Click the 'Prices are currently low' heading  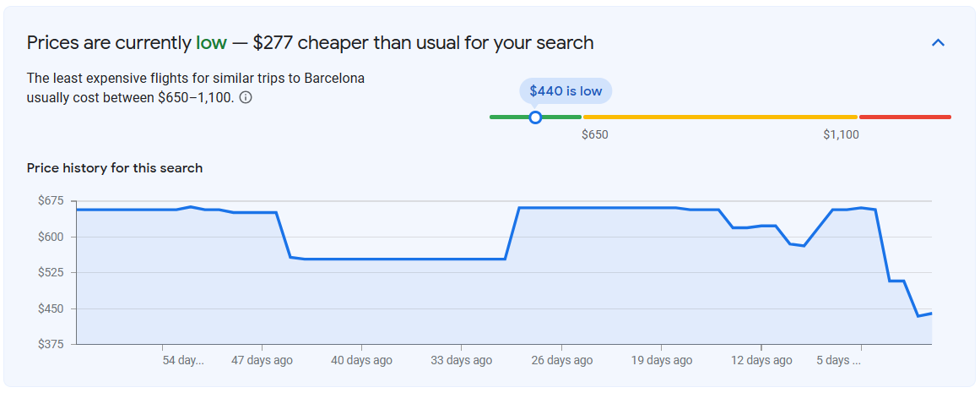point(310,42)
